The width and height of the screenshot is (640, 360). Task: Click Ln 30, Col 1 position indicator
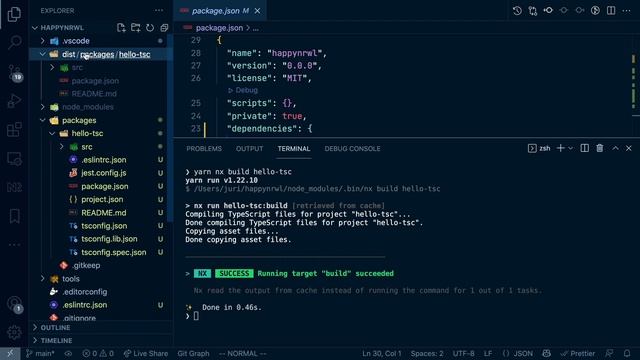(x=382, y=353)
